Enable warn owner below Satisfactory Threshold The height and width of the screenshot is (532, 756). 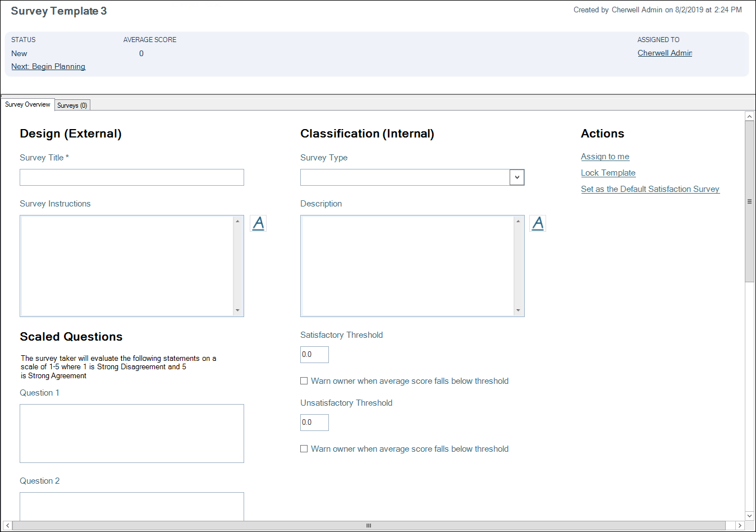304,380
